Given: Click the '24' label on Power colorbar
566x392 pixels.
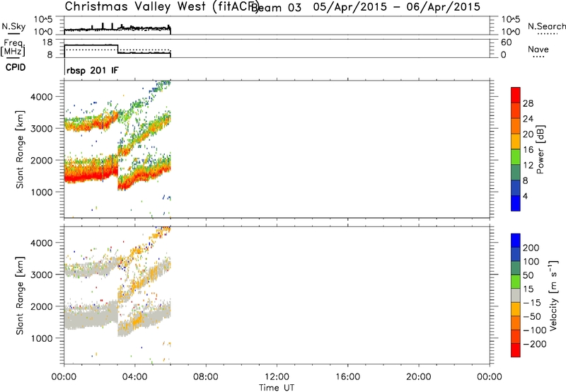Looking at the screenshot, I should point(528,119).
